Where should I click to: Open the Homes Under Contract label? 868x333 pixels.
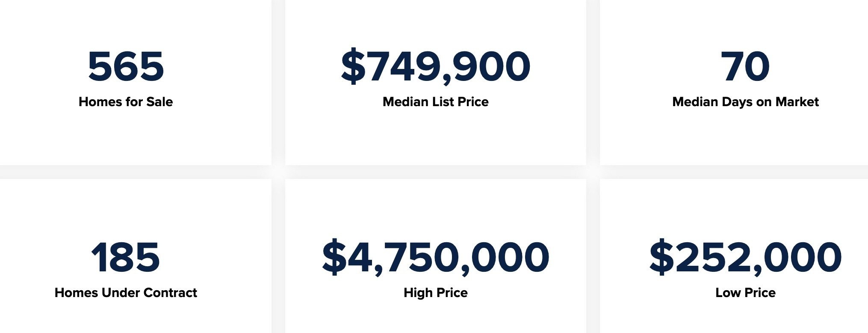[126, 293]
